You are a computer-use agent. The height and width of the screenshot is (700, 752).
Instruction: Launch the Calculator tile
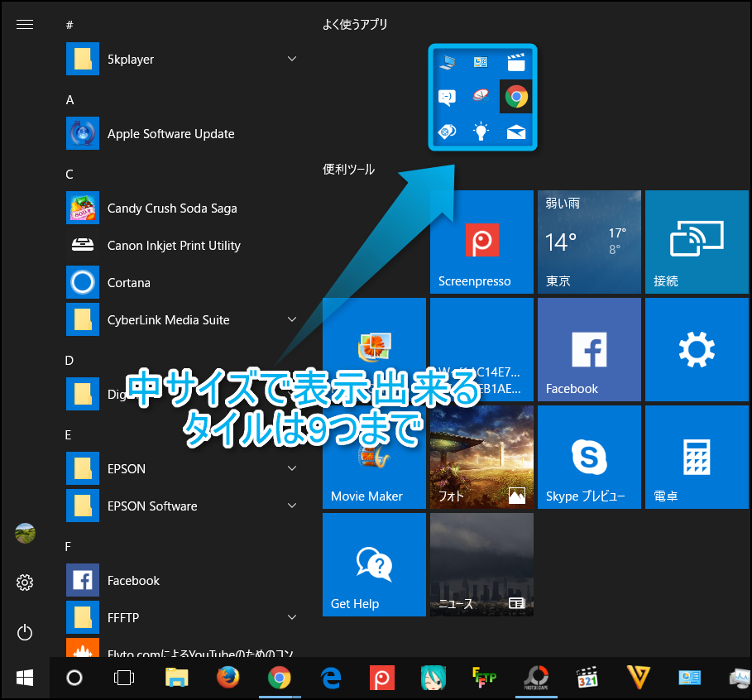point(697,457)
